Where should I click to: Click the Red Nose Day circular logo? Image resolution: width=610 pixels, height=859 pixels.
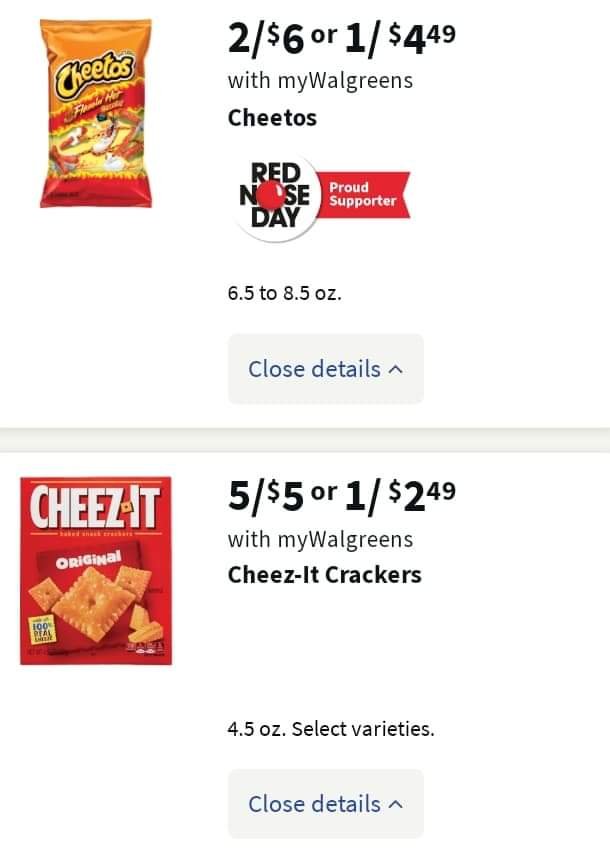tap(275, 196)
